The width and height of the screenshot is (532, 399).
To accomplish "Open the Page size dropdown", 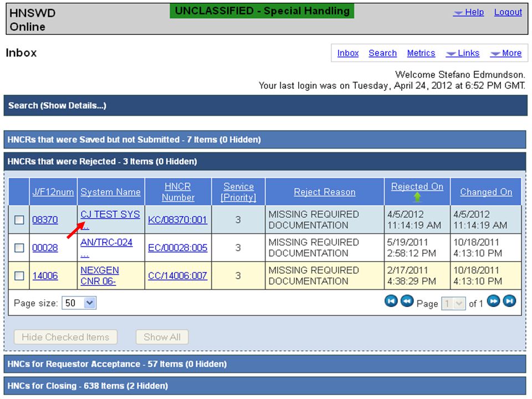I will (x=79, y=303).
